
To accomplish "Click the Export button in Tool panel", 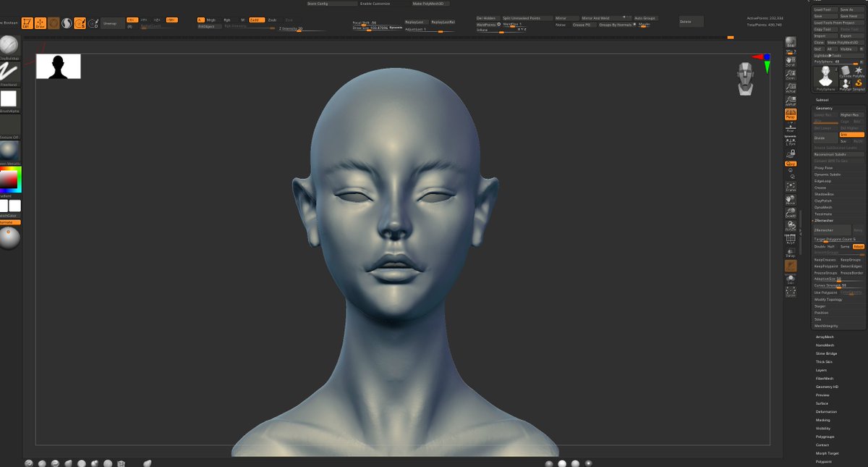I will (851, 35).
